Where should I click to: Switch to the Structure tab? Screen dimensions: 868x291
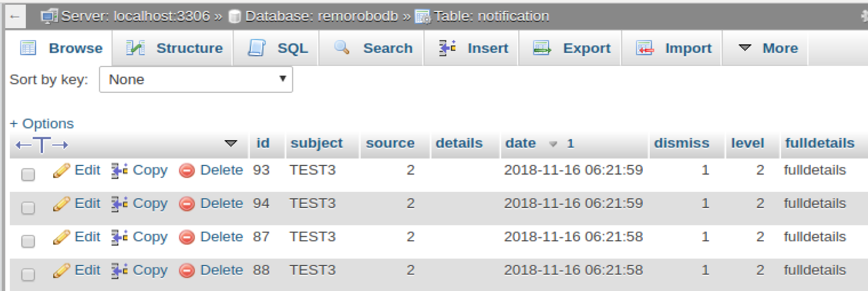click(x=174, y=48)
